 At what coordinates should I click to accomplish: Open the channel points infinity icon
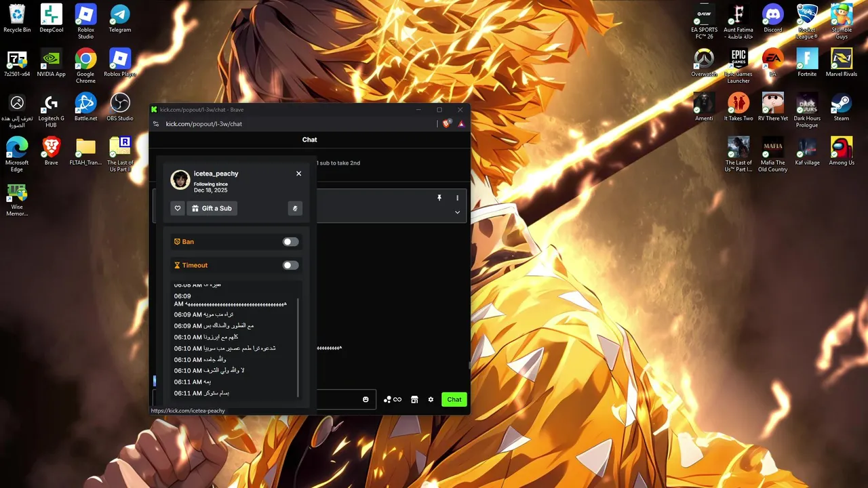[x=393, y=399]
